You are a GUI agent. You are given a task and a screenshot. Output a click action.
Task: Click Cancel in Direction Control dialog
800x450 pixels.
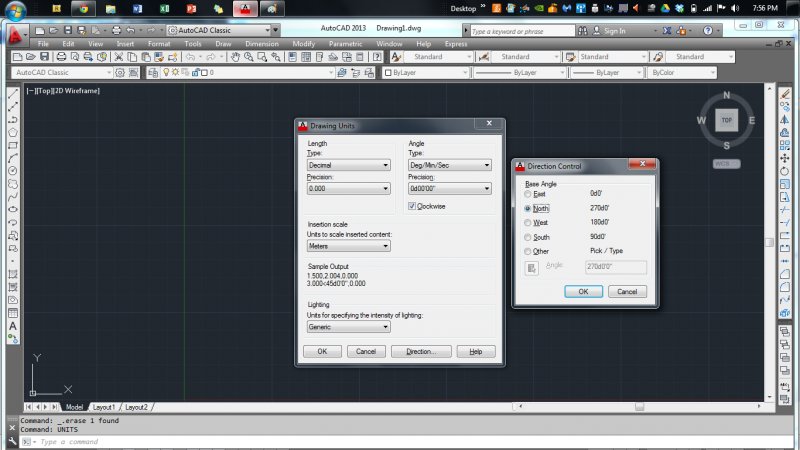[627, 291]
